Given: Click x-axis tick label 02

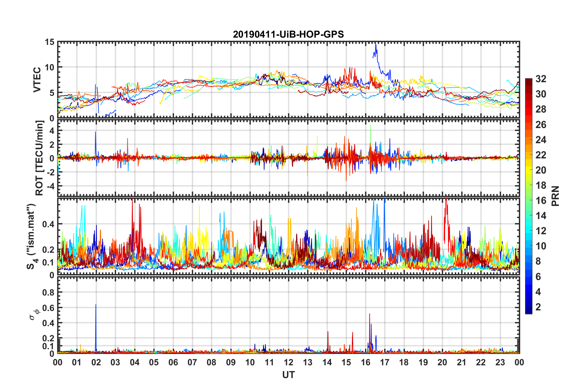Looking at the screenshot, I should [x=96, y=362].
